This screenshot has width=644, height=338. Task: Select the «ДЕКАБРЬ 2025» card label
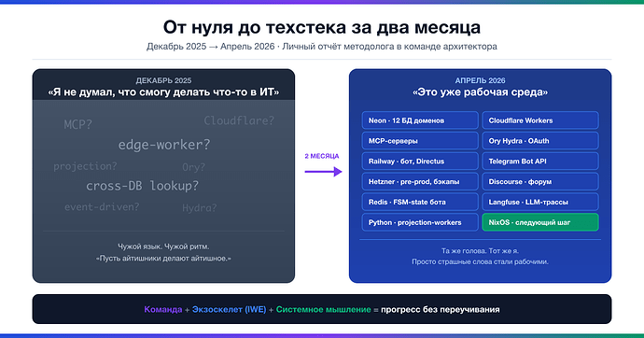[163, 80]
